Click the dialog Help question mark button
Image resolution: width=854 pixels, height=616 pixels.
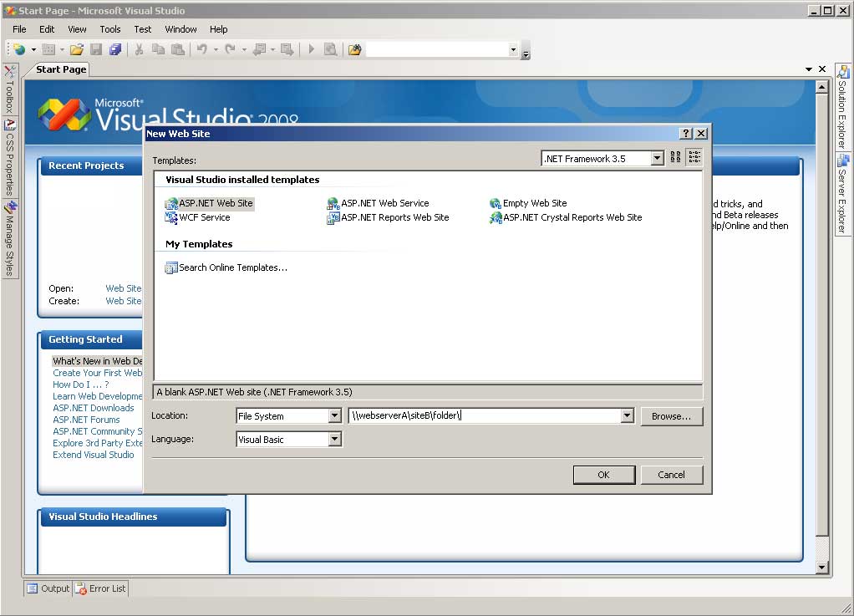point(686,134)
